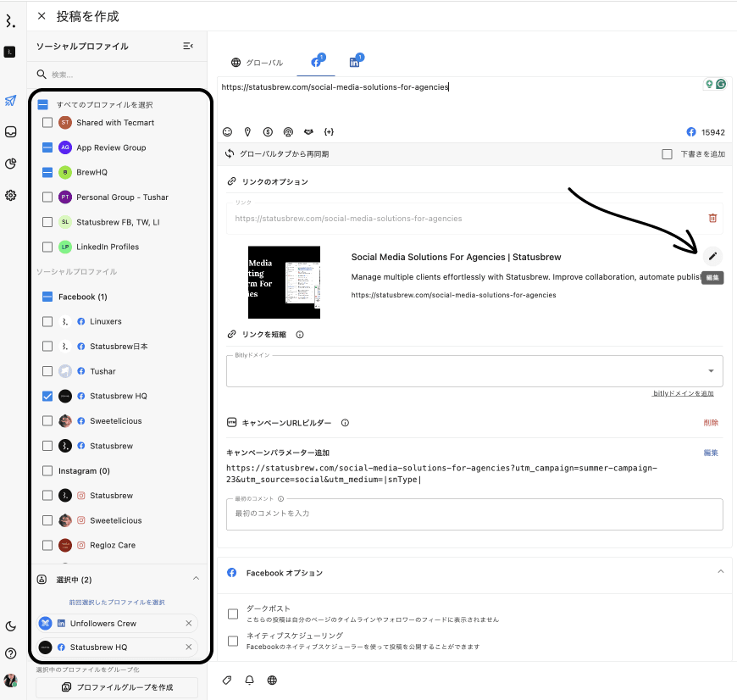This screenshot has height=700, width=737.
Task: Click 削除 to remove campaign URL builder
Action: pyautogui.click(x=711, y=423)
